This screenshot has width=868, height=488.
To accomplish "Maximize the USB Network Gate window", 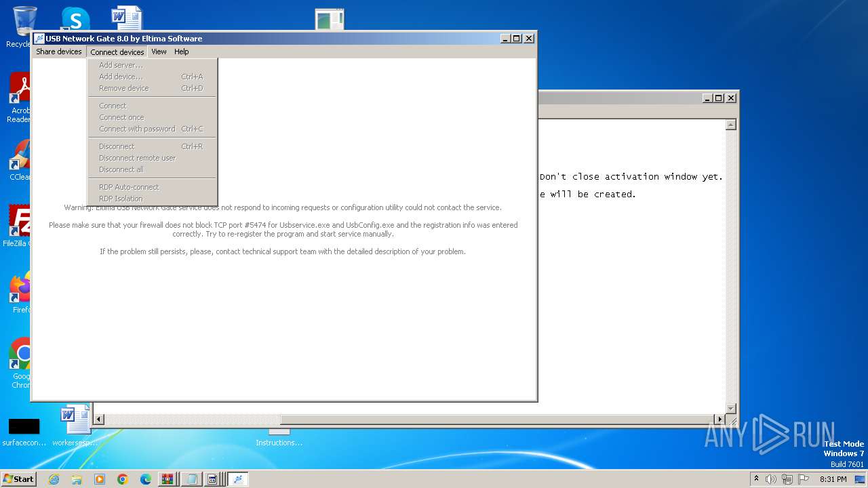I will click(517, 39).
